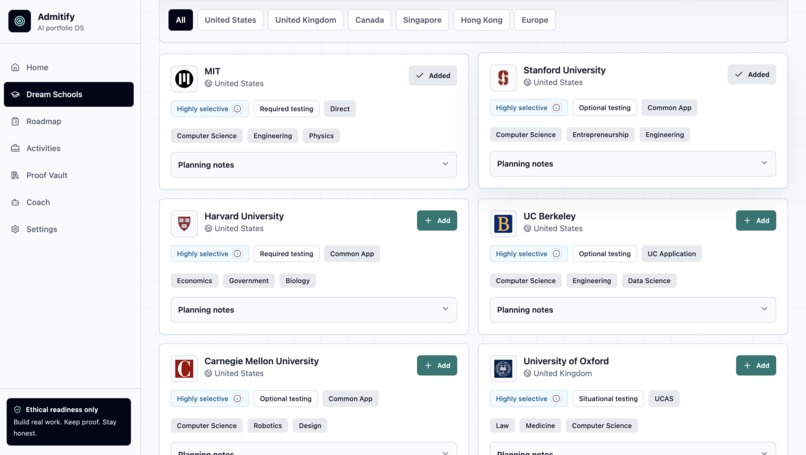Filter schools by Hong Kong

click(481, 20)
